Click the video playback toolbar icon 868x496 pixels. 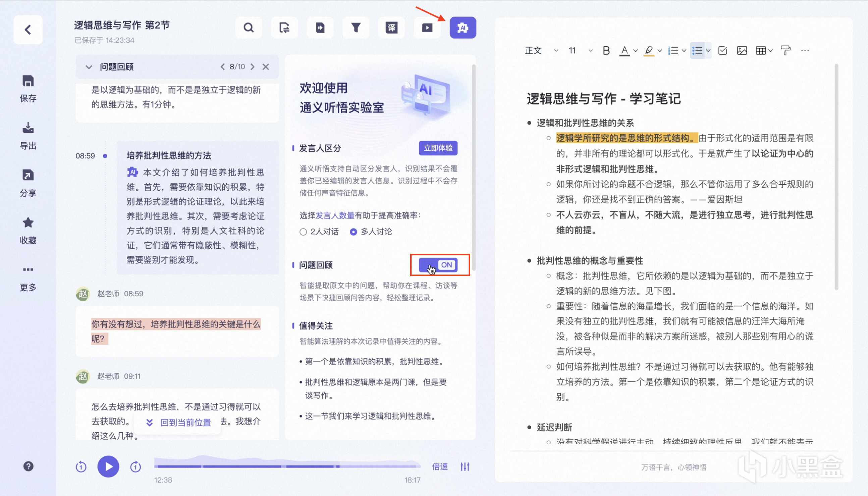point(427,28)
